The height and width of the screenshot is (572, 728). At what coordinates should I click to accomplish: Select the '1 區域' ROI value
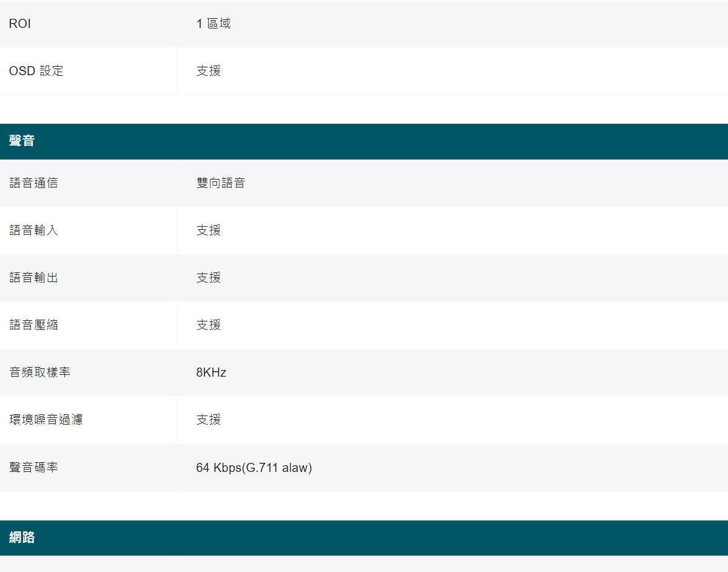213,24
